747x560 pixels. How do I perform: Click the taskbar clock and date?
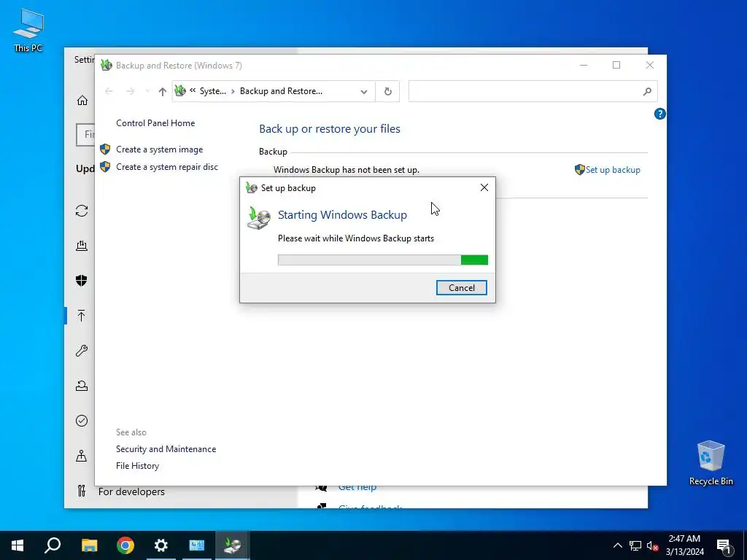(684, 545)
